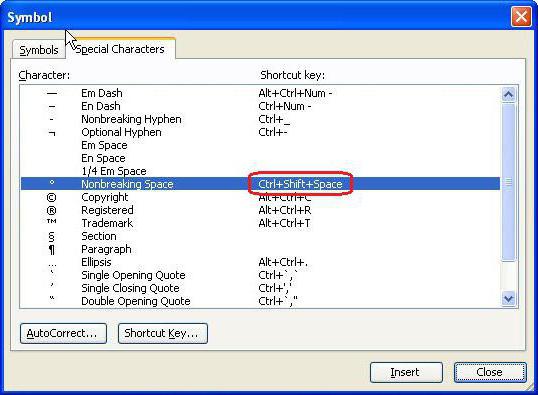
Task: Select Single Closing Quote row
Action: (x=260, y=288)
